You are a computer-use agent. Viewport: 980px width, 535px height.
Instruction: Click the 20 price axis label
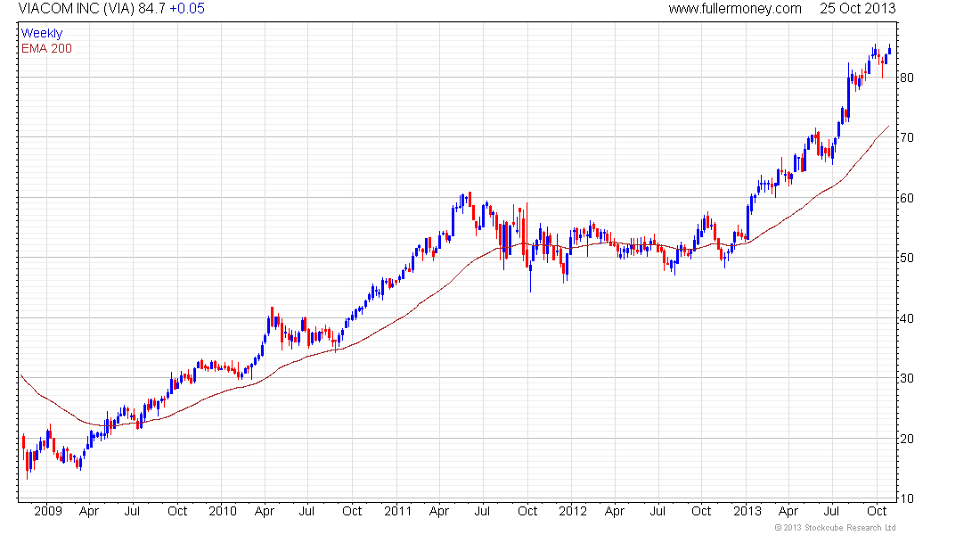coord(906,438)
